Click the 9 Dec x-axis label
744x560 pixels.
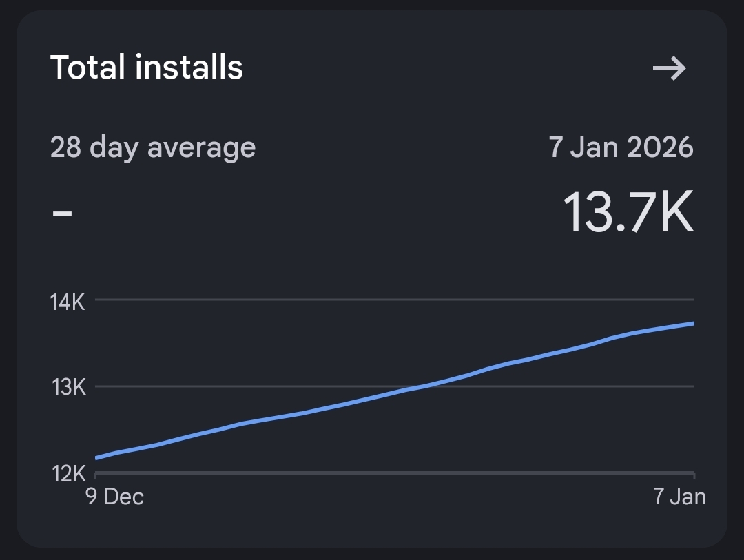(114, 497)
